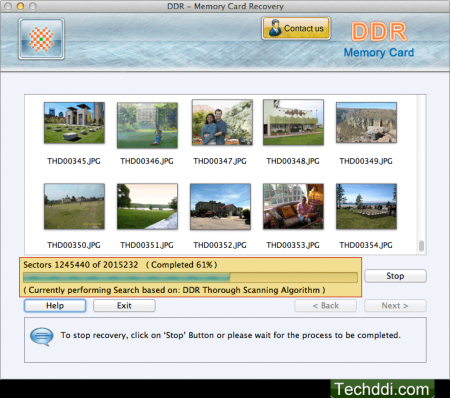Select thumbnail of THD00352.JPG

click(x=220, y=207)
